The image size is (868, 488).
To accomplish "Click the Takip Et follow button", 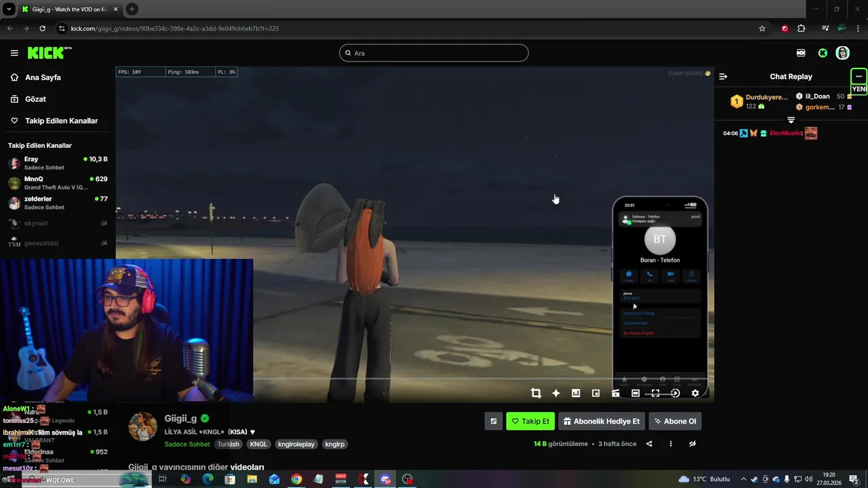I will click(x=530, y=421).
